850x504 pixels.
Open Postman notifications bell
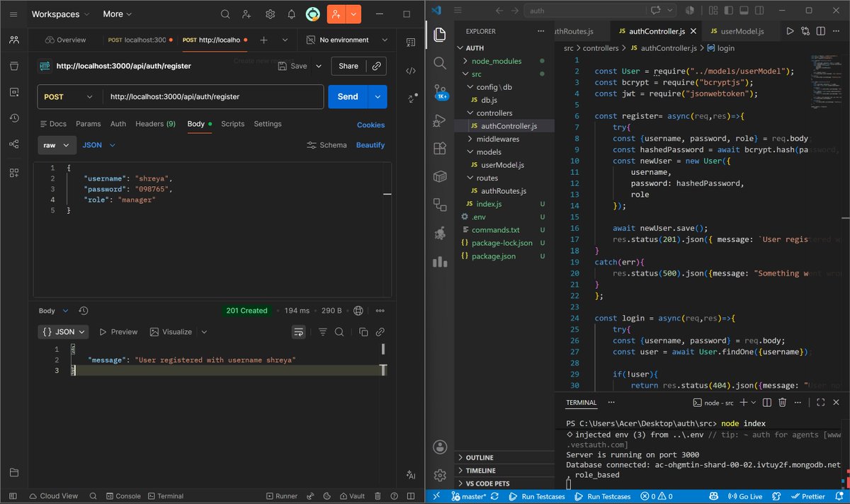[291, 14]
